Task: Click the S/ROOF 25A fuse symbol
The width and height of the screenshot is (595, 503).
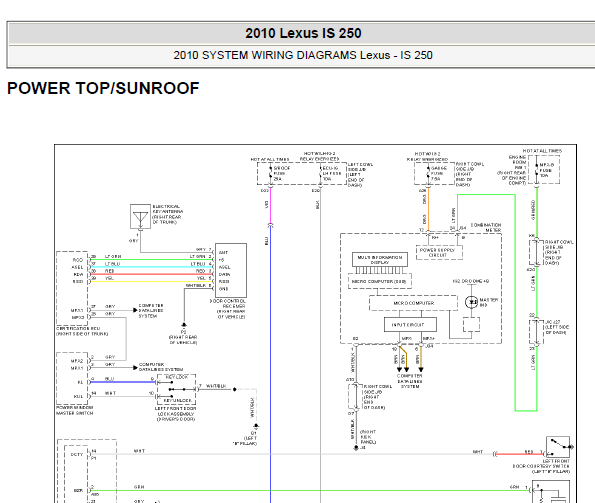Action: click(x=271, y=173)
